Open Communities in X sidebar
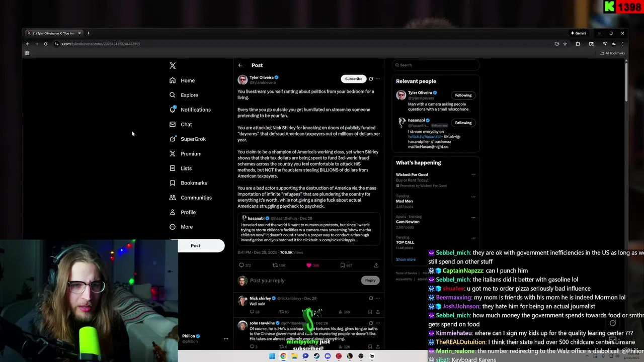The width and height of the screenshot is (644, 362). pos(190,198)
